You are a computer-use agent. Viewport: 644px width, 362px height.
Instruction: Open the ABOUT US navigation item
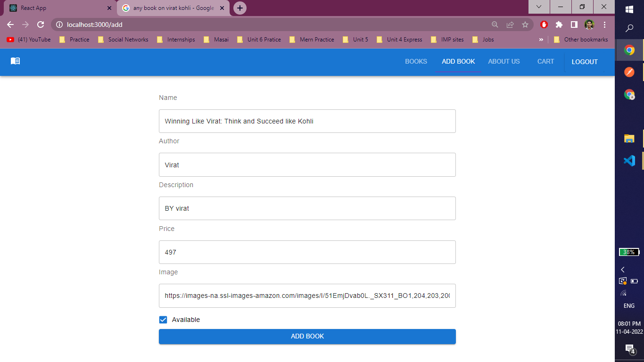504,61
